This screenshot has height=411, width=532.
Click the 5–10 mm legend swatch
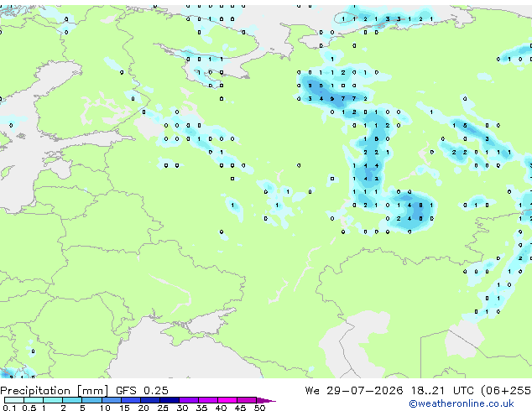pyautogui.click(x=91, y=400)
